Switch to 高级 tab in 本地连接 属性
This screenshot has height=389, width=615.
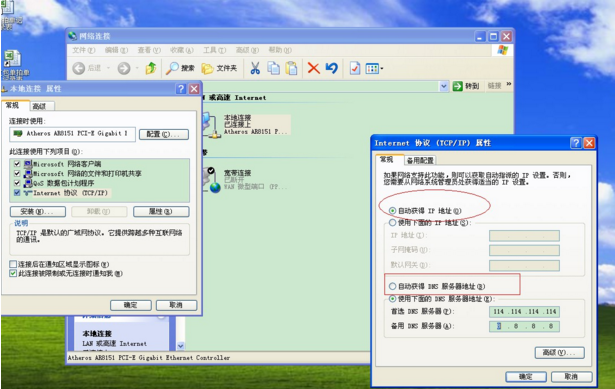click(42, 106)
